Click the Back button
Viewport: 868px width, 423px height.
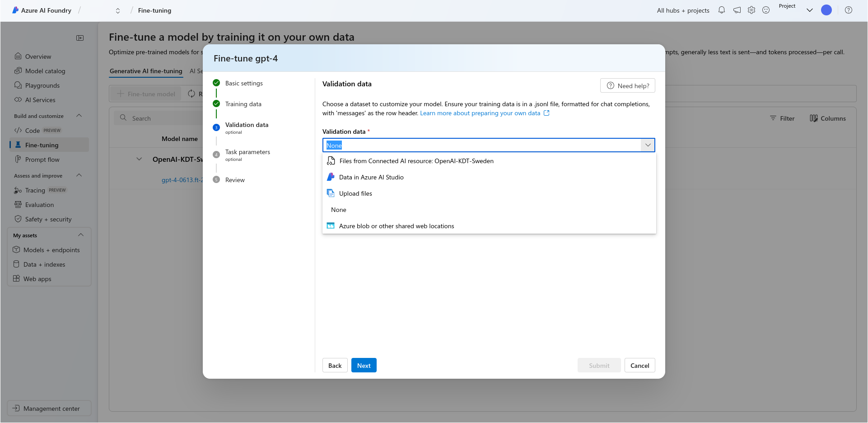[335, 366]
